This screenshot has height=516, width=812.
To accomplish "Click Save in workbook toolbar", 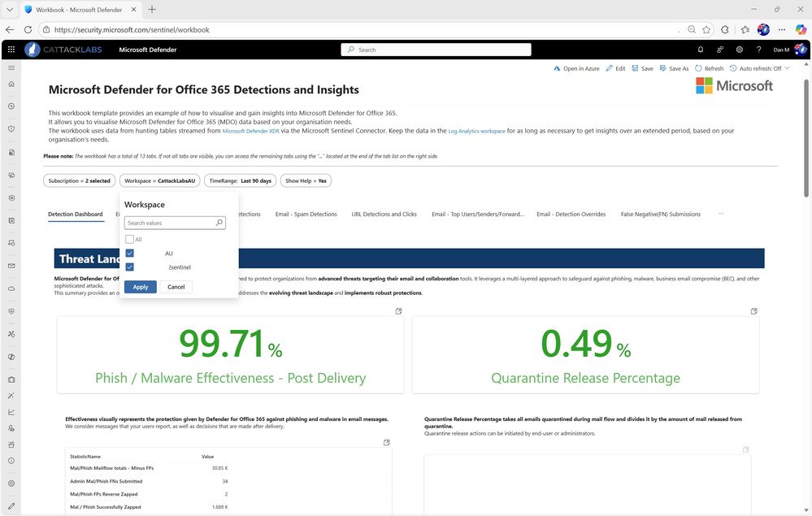I will pos(643,68).
